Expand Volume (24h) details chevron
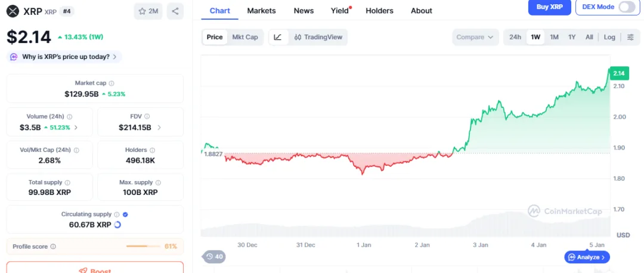Image resolution: width=644 pixels, height=273 pixels. click(76, 128)
